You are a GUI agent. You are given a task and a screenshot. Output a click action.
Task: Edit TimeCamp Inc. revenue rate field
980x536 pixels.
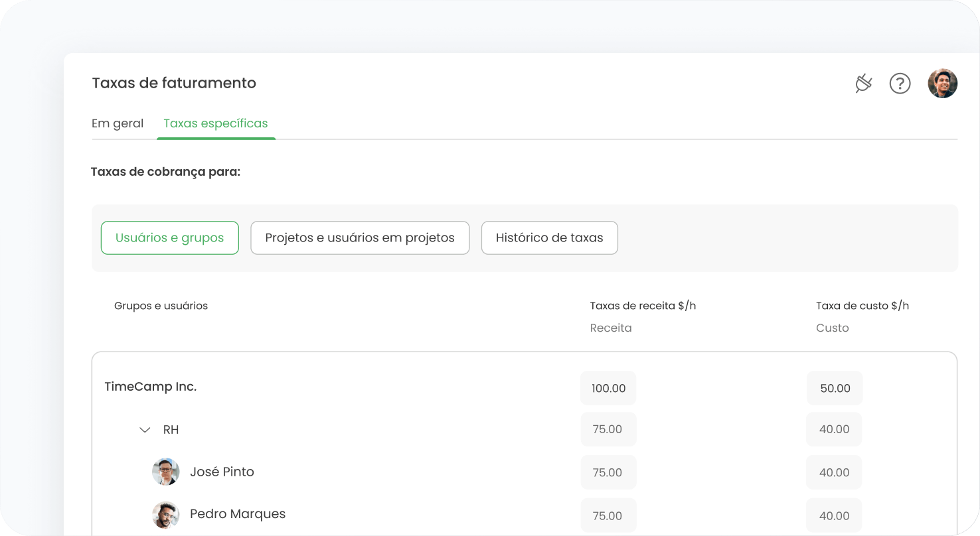608,388
